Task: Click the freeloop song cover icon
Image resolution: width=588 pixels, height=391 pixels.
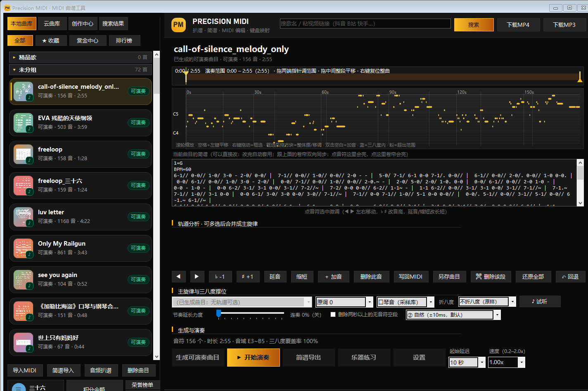Action: [23, 154]
